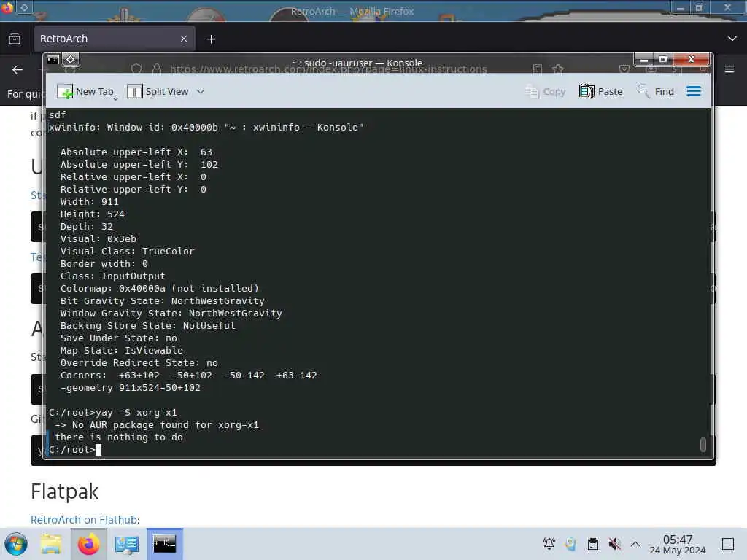Open Find in the Konsole toolbar
The width and height of the screenshot is (747, 560).
[x=656, y=91]
